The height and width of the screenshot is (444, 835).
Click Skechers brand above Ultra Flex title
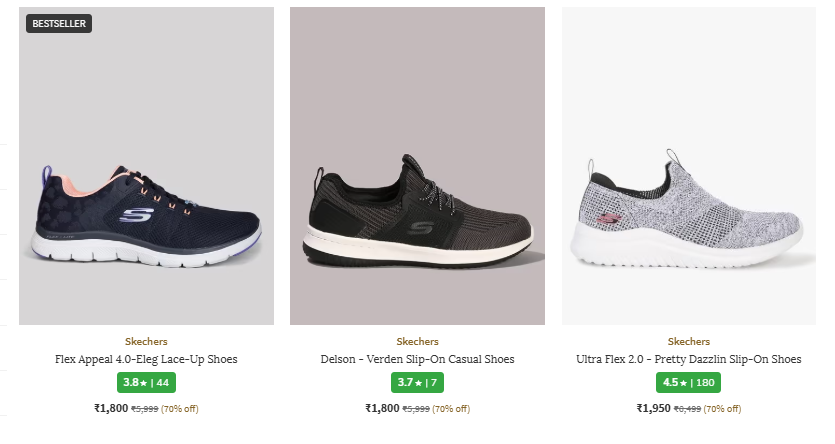point(688,341)
